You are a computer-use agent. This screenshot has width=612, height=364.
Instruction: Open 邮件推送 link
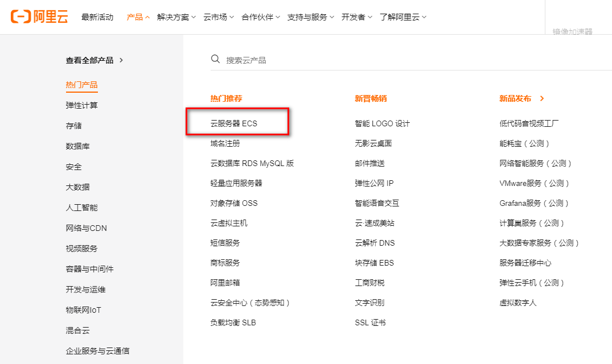tap(369, 163)
